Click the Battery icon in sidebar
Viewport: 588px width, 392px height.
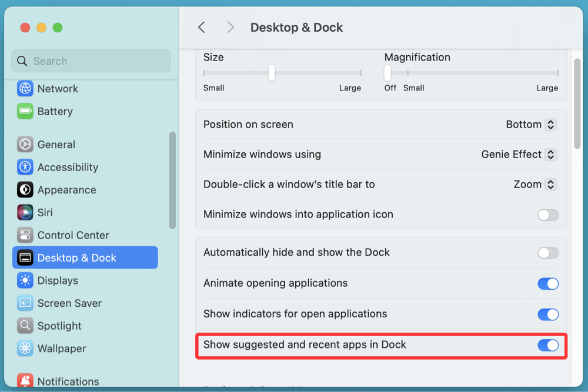[x=25, y=111]
